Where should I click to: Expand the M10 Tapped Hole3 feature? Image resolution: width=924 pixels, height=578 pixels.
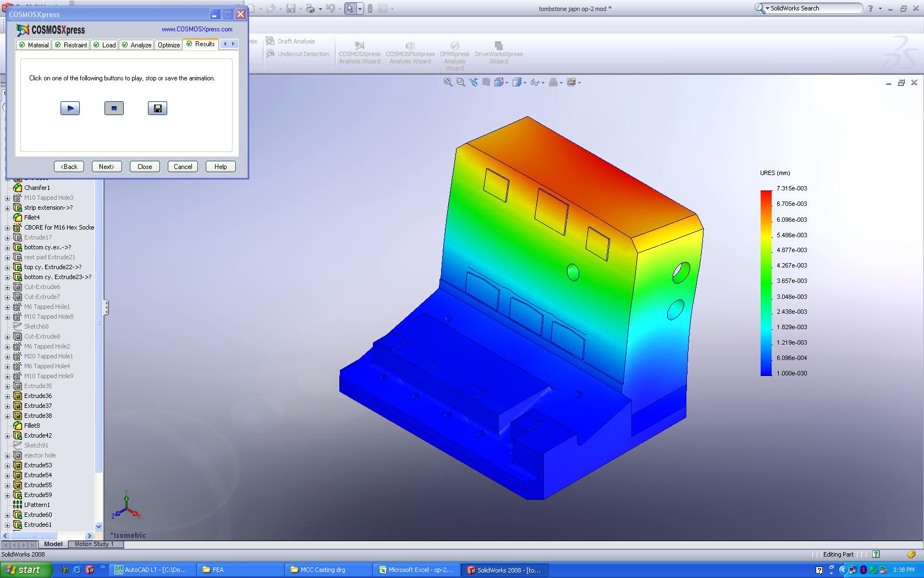pos(8,198)
